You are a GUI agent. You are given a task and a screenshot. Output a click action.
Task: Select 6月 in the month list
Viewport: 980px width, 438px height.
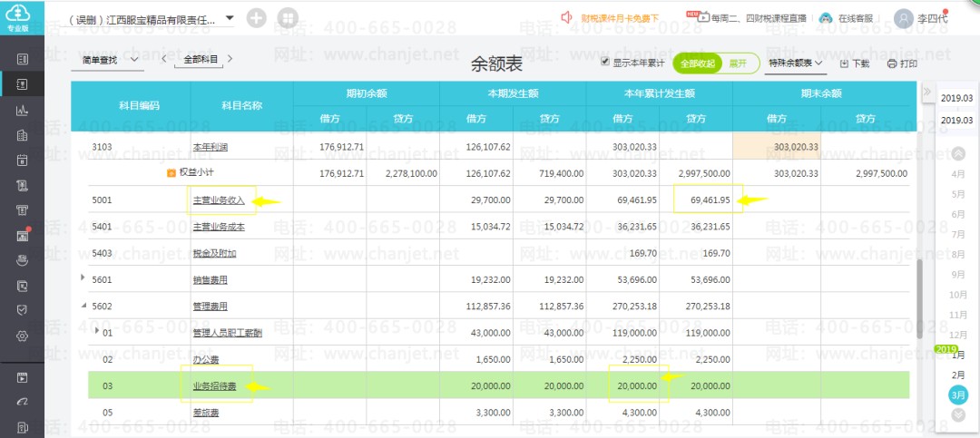click(957, 214)
